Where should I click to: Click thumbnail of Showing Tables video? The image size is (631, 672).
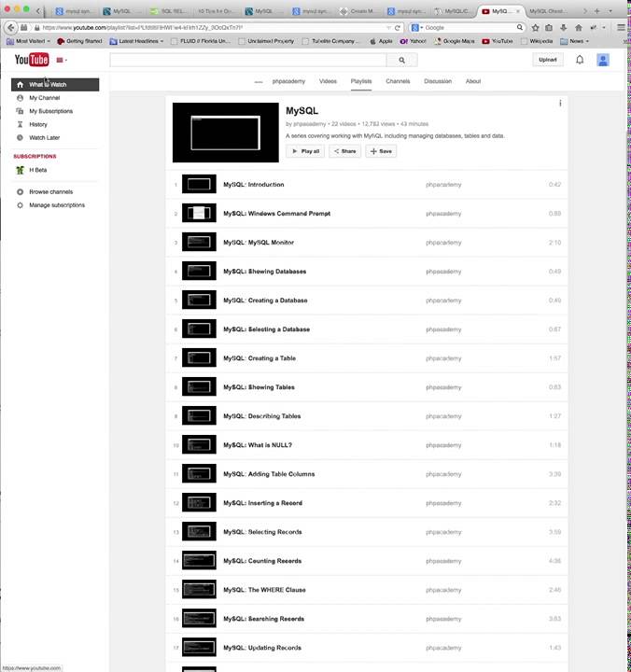pyautogui.click(x=200, y=386)
